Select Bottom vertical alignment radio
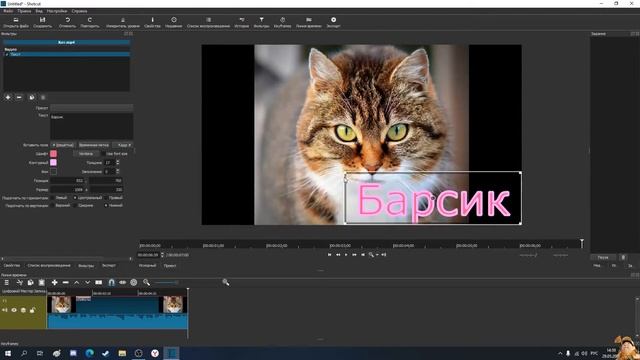 pyautogui.click(x=106, y=206)
